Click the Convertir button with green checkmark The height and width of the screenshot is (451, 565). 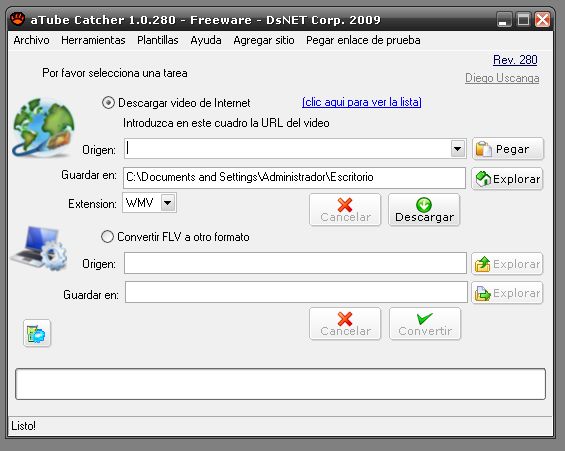pyautogui.click(x=425, y=323)
